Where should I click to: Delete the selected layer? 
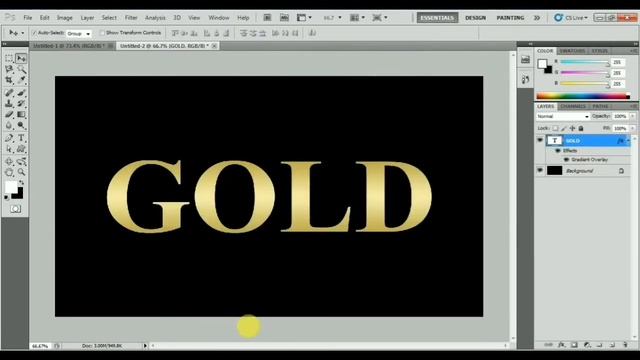[x=625, y=345]
